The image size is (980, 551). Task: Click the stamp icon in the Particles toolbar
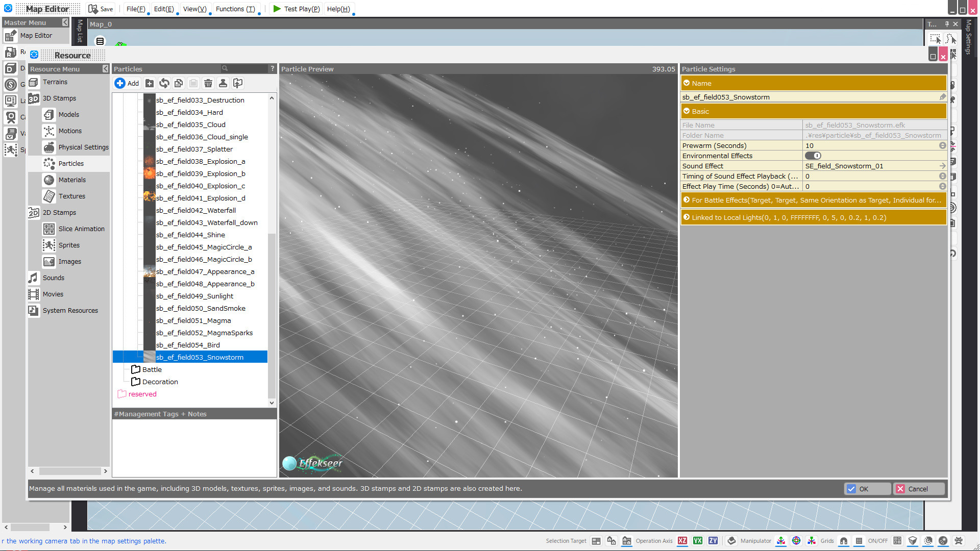tap(223, 83)
